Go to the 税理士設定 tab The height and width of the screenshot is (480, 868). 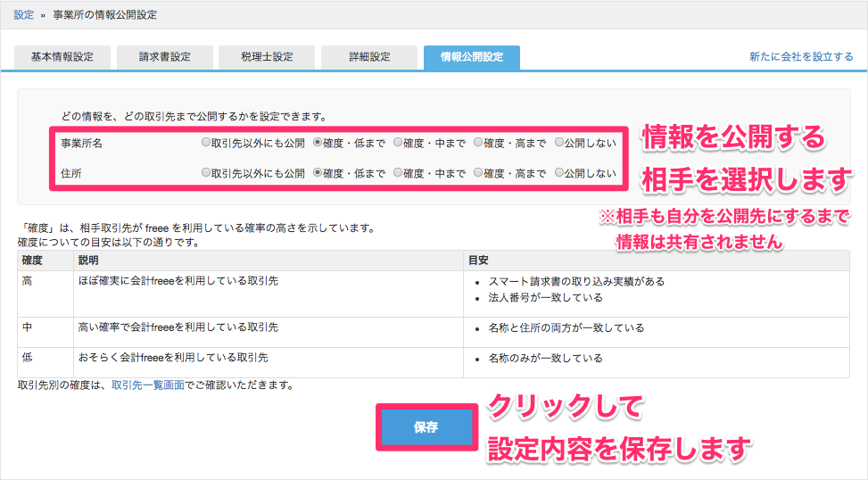point(267,57)
